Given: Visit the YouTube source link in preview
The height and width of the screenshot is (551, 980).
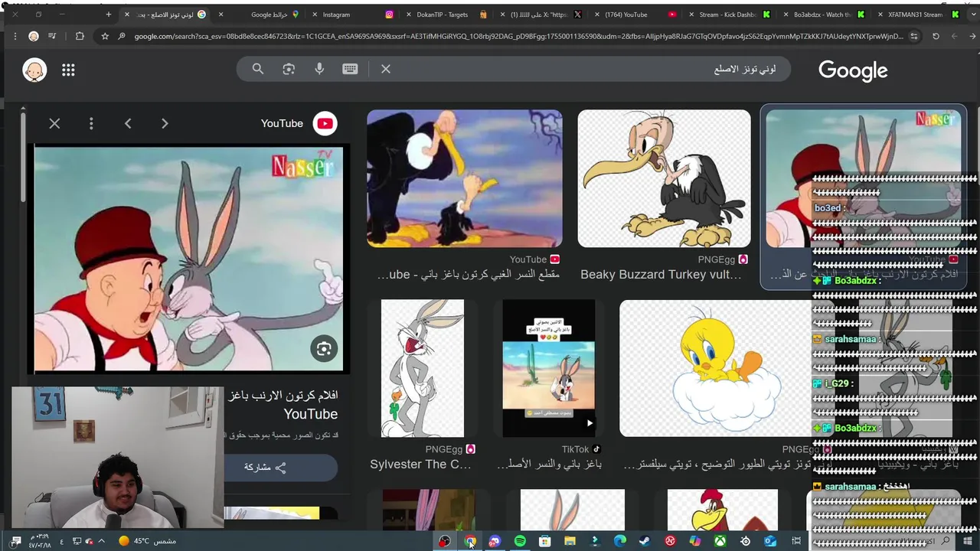Looking at the screenshot, I should pos(299,123).
